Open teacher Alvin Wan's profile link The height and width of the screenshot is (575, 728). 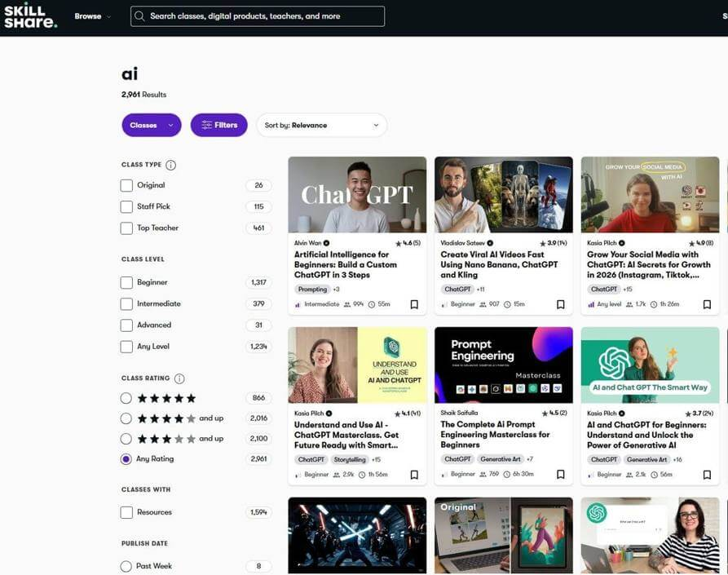[307, 243]
